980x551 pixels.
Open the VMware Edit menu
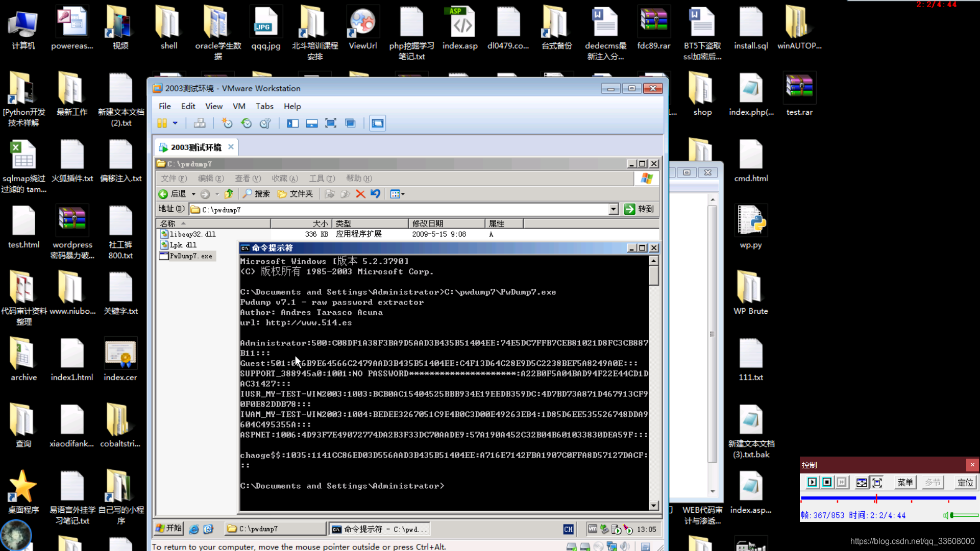[188, 106]
